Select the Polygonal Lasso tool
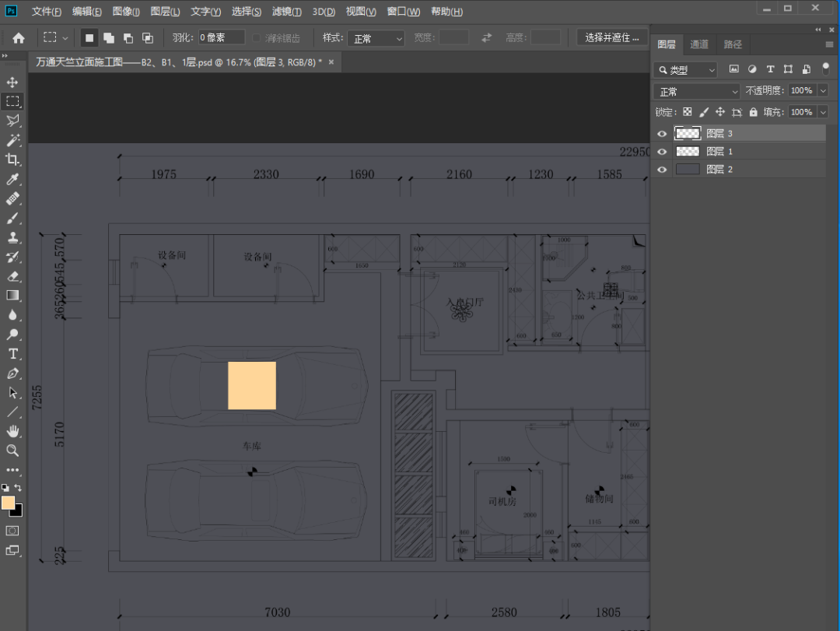 point(12,121)
